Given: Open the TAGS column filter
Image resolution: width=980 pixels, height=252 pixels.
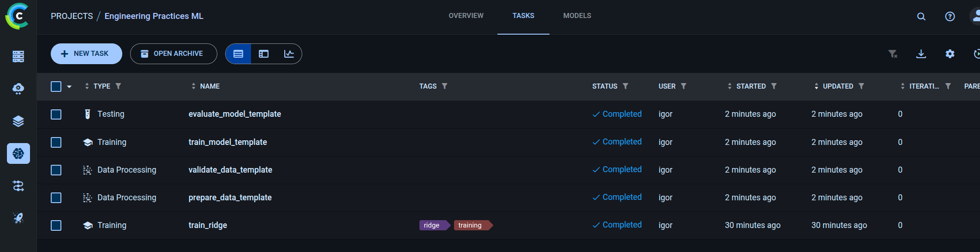Looking at the screenshot, I should [444, 86].
